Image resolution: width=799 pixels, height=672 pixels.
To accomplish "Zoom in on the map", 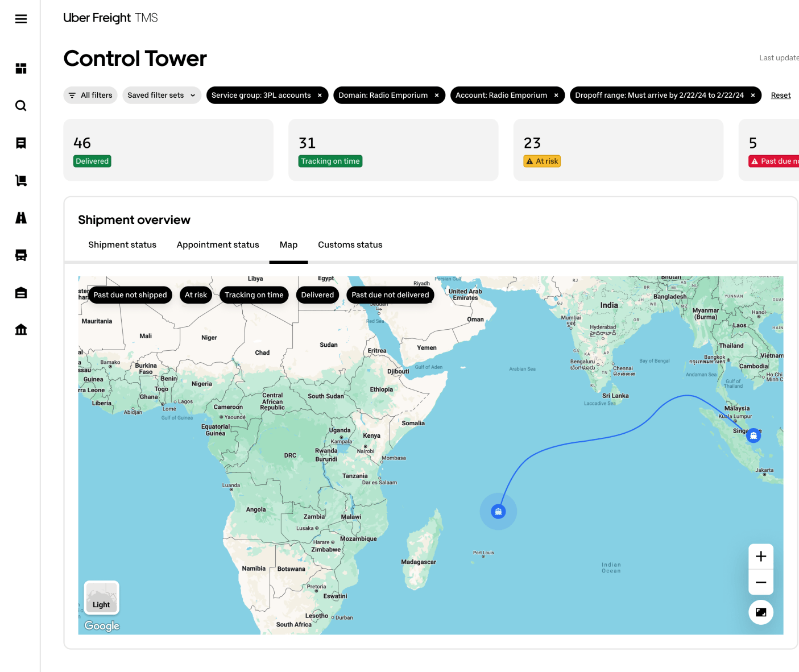I will point(761,557).
